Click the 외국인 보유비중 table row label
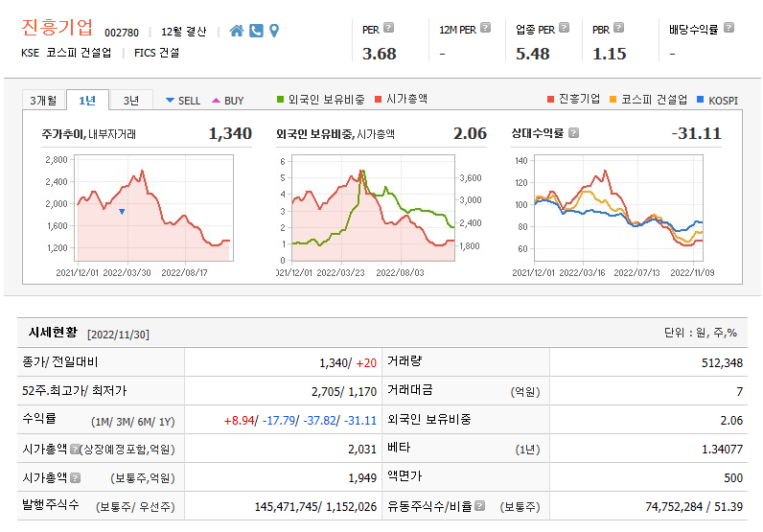Viewport: 763px width, 532px height. point(429,419)
